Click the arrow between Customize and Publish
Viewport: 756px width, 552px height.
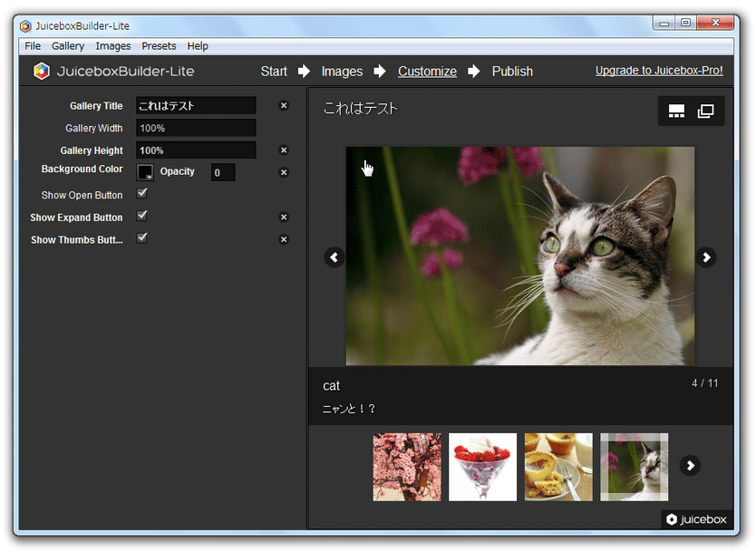[x=474, y=72]
